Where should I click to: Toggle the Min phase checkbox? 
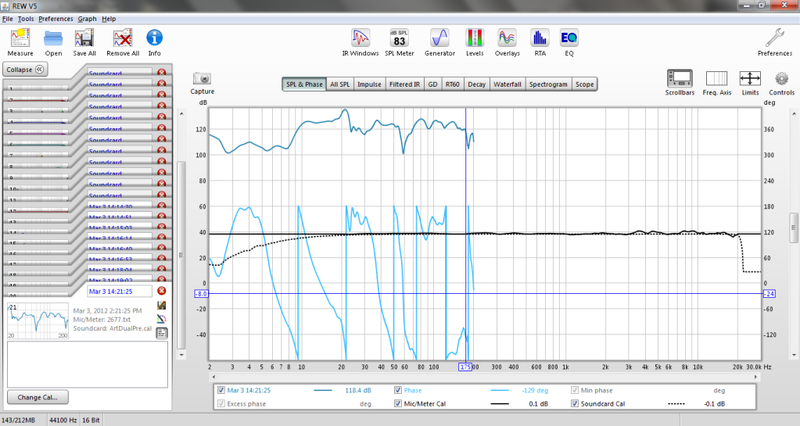pos(575,390)
